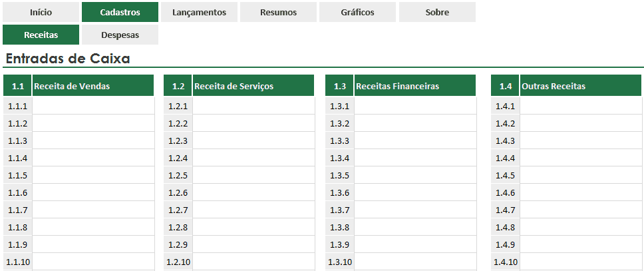Image resolution: width=644 pixels, height=271 pixels.
Task: Select the Cadastros tab
Action: [x=120, y=12]
